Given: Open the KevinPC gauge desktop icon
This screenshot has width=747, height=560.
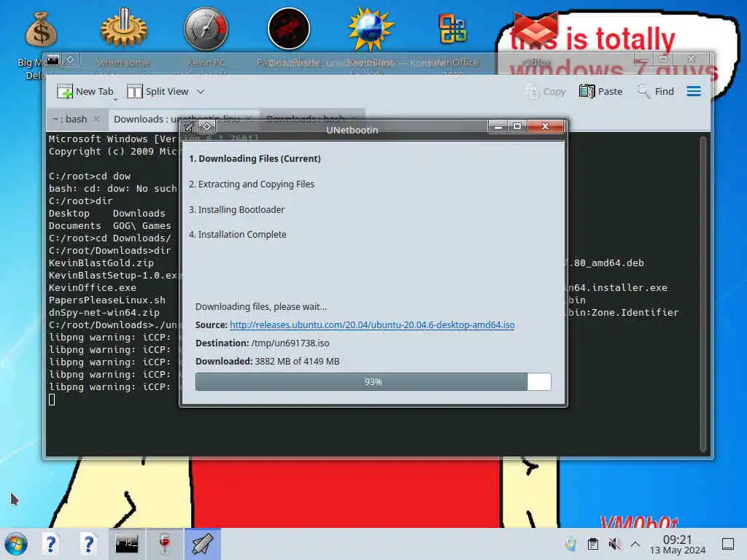Looking at the screenshot, I should [206, 28].
